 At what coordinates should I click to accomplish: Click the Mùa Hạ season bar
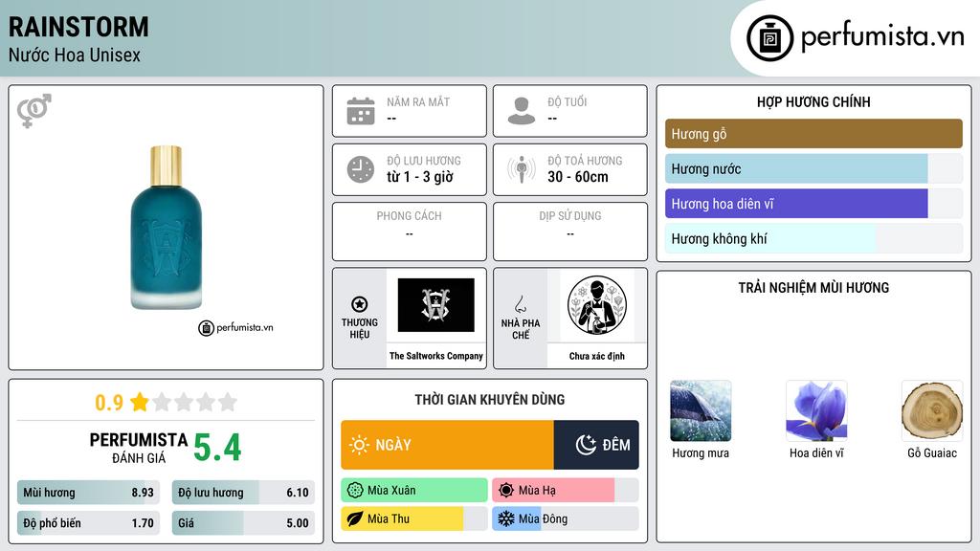pos(565,491)
